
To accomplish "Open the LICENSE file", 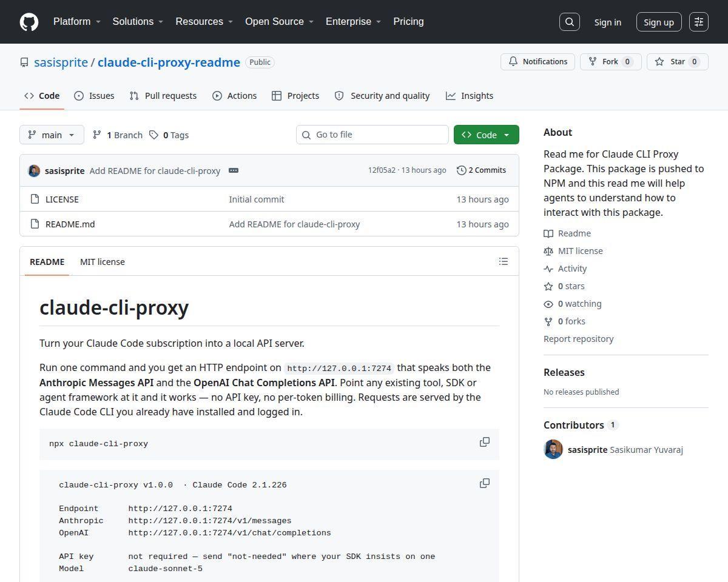I will (62, 199).
